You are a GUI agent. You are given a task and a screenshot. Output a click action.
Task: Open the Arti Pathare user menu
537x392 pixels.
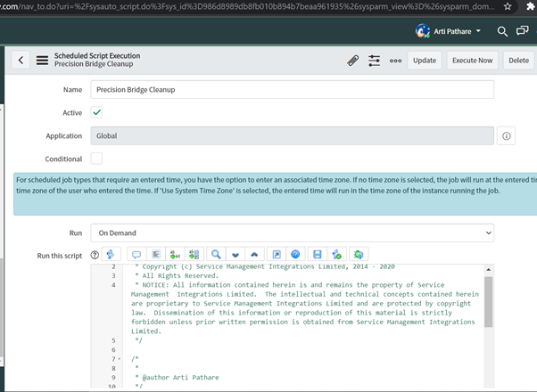tap(449, 31)
